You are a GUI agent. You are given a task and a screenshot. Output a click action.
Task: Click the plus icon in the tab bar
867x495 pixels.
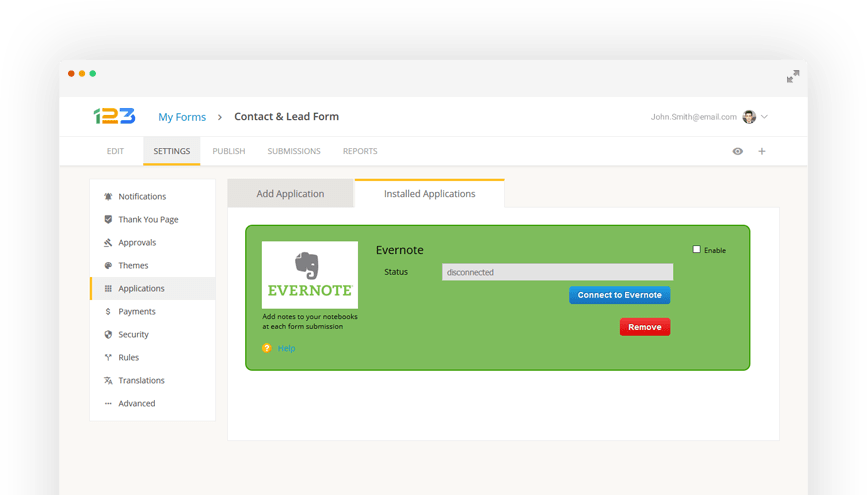pyautogui.click(x=761, y=151)
